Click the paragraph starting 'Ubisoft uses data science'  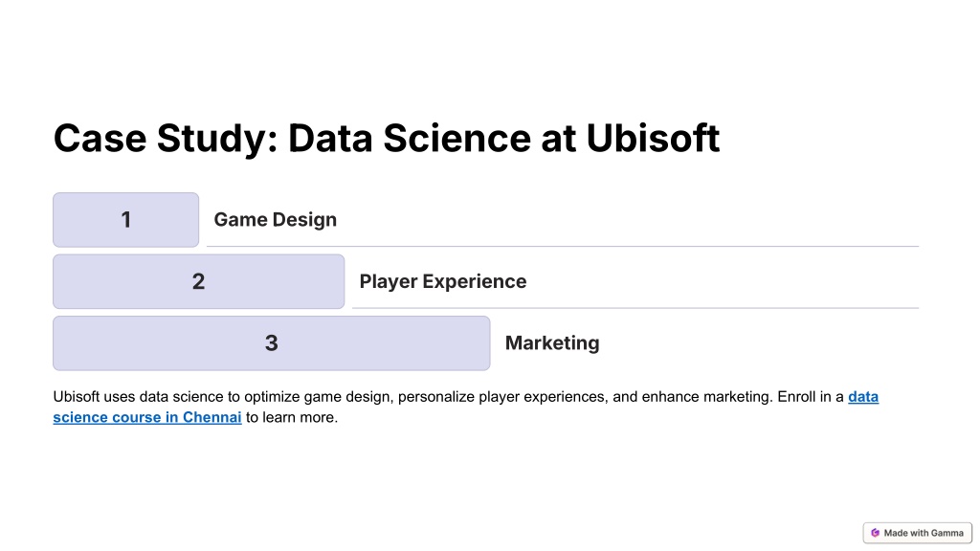click(x=466, y=407)
